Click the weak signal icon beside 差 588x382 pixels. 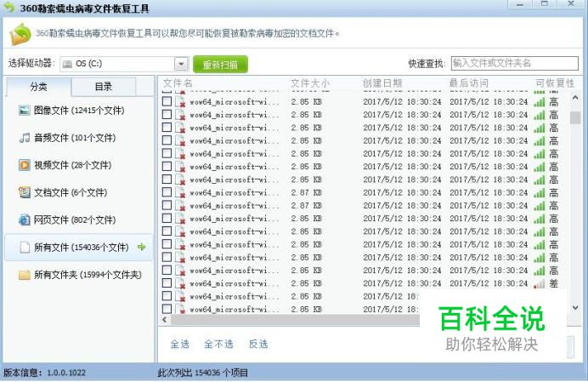point(540,283)
